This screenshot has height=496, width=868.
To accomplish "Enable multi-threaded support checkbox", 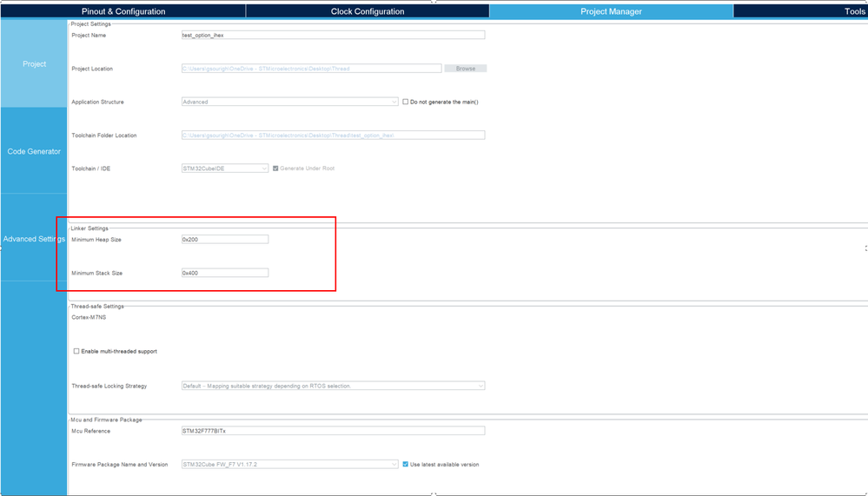I will click(76, 351).
